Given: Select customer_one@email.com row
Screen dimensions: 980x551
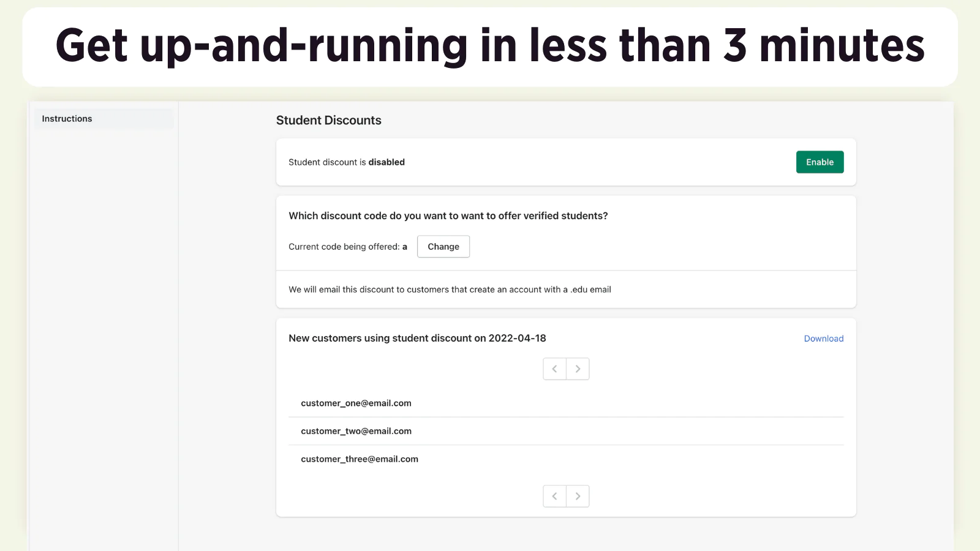Looking at the screenshot, I should click(356, 403).
